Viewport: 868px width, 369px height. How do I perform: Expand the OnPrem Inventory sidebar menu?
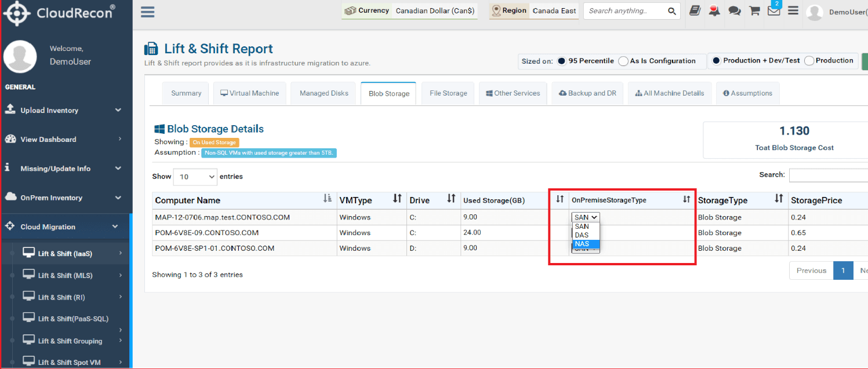click(63, 198)
